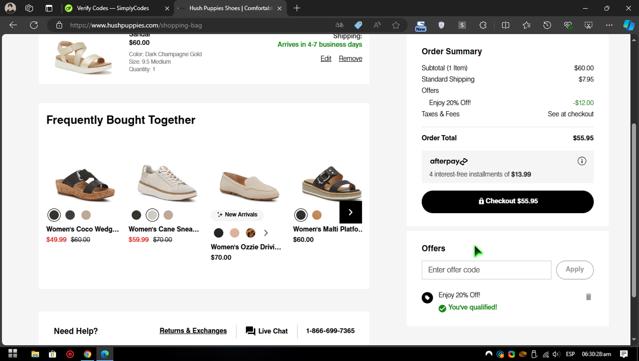The width and height of the screenshot is (639, 361).
Task: Open Microsoft Store from the taskbar
Action: (x=53, y=354)
